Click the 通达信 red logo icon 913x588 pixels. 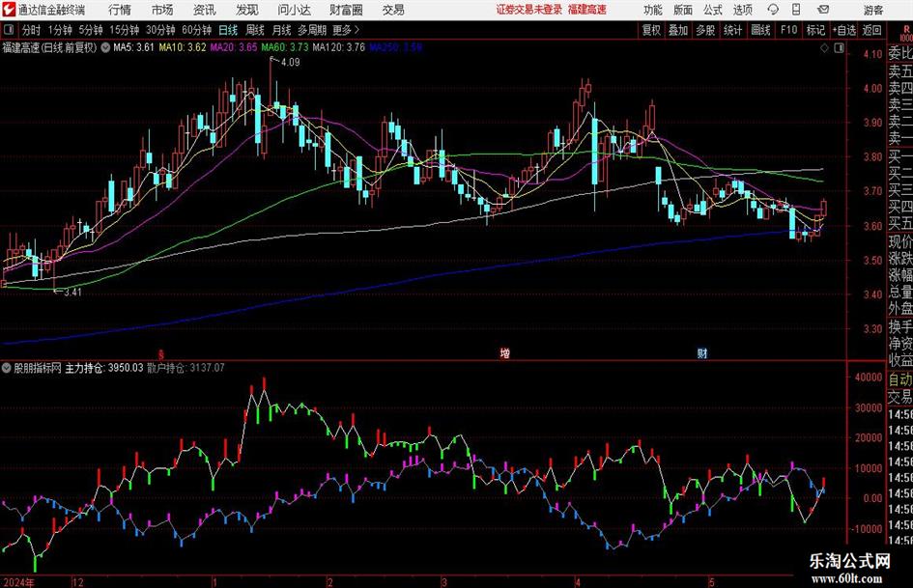pos(9,10)
